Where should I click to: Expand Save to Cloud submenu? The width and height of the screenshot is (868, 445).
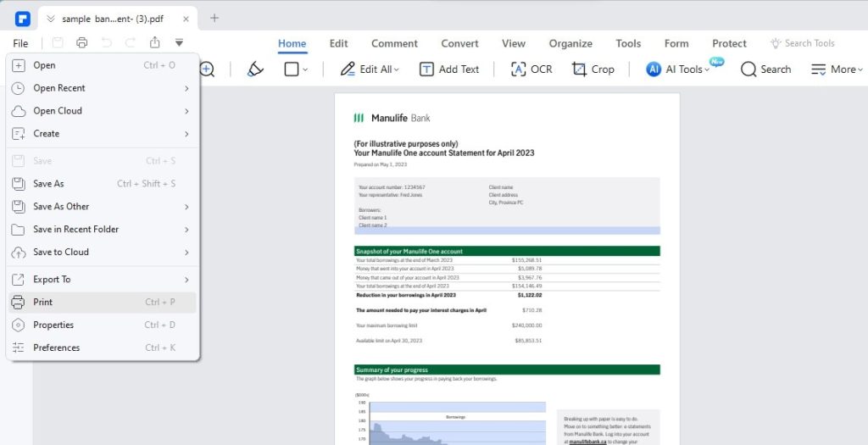(103, 252)
